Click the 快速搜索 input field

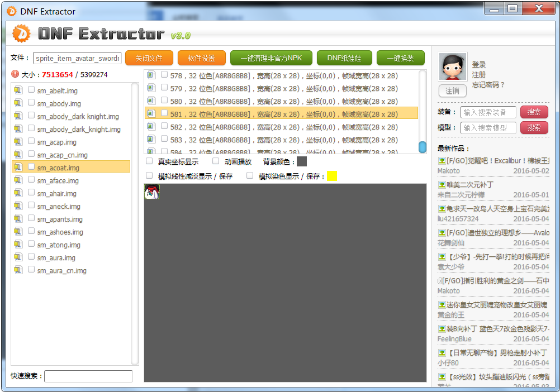click(88, 376)
